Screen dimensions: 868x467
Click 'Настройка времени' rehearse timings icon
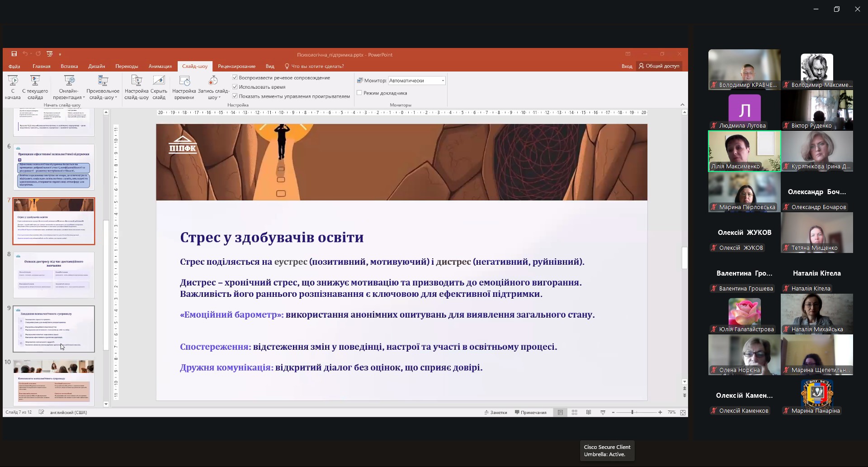184,87
